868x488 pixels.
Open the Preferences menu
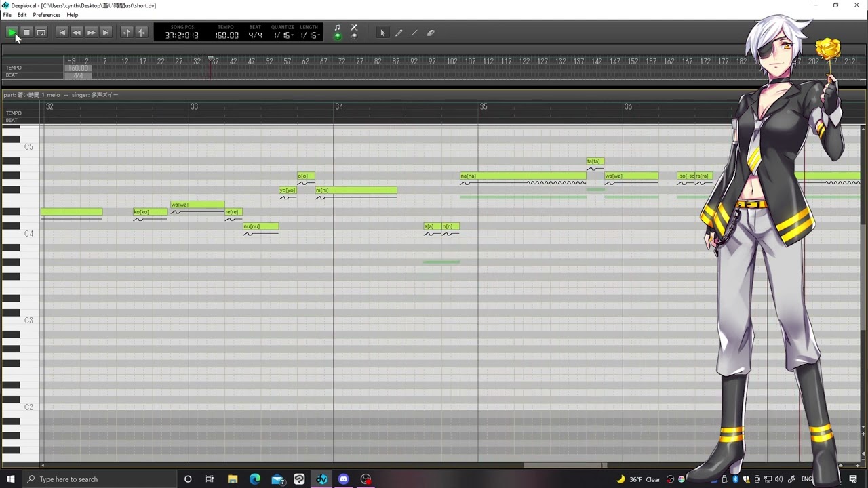click(47, 15)
